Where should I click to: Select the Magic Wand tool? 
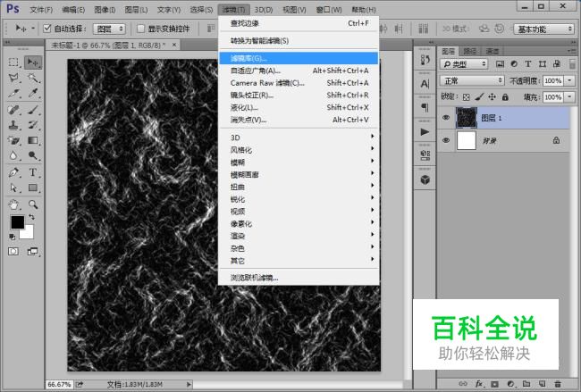33,78
